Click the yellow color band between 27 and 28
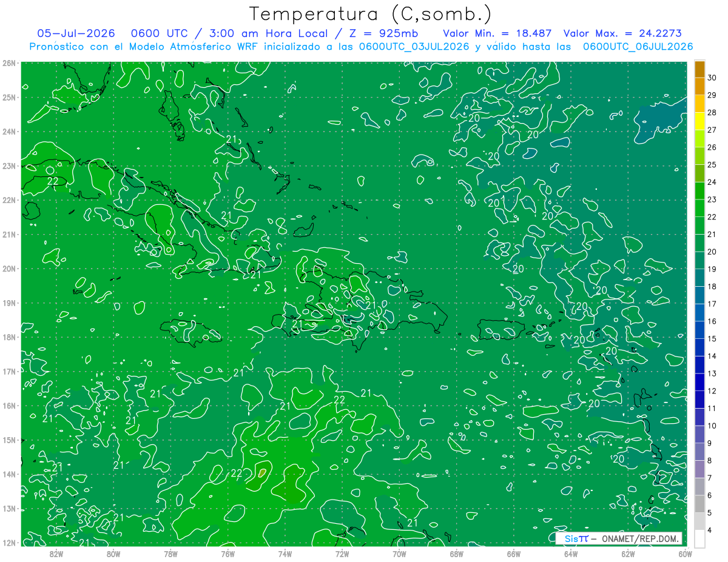 point(699,121)
